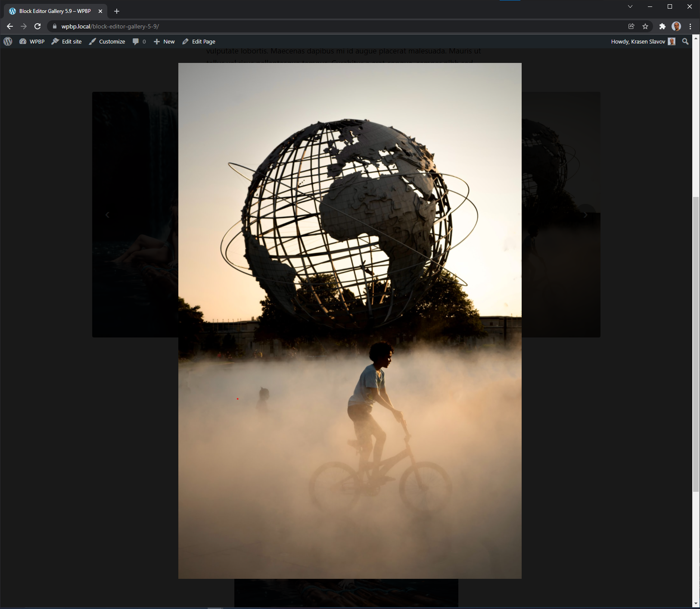Go forward in browser history
Screen dimensions: 700x609
(x=24, y=26)
